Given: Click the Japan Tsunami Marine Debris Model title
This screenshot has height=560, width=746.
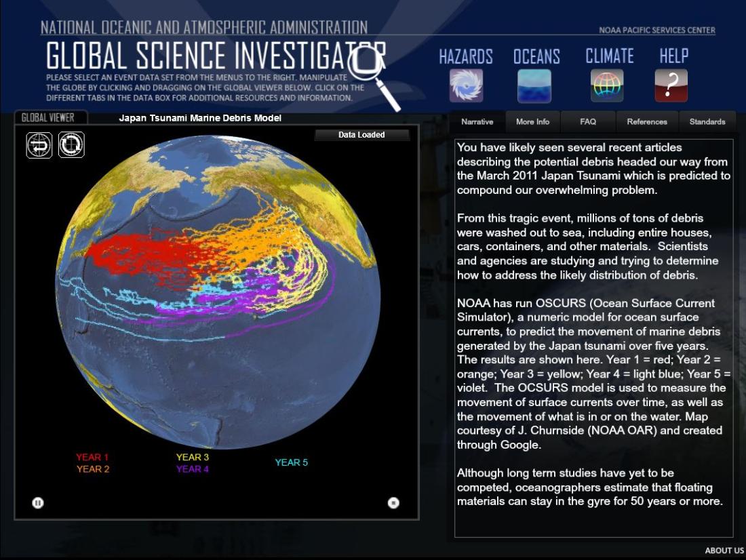Looking at the screenshot, I should point(200,118).
